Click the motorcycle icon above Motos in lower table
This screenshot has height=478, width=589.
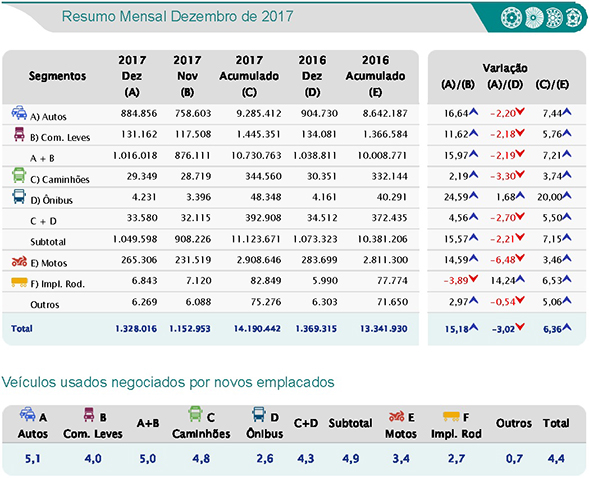coord(397,416)
